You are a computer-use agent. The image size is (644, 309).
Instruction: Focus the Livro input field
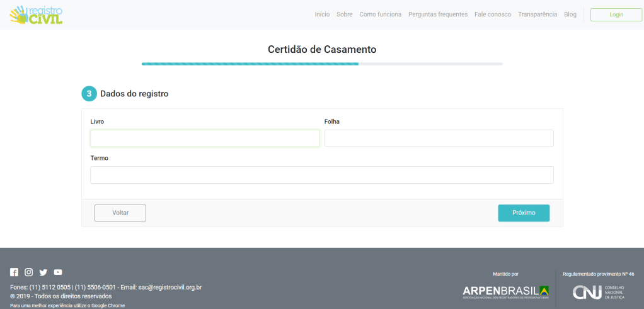tap(205, 138)
